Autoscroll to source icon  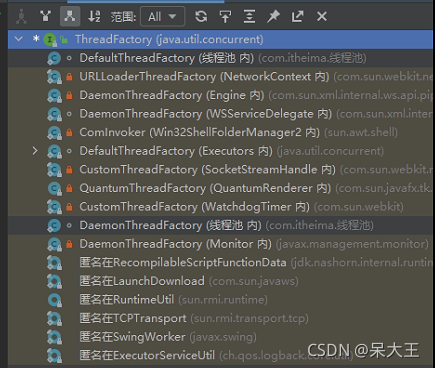click(x=225, y=16)
